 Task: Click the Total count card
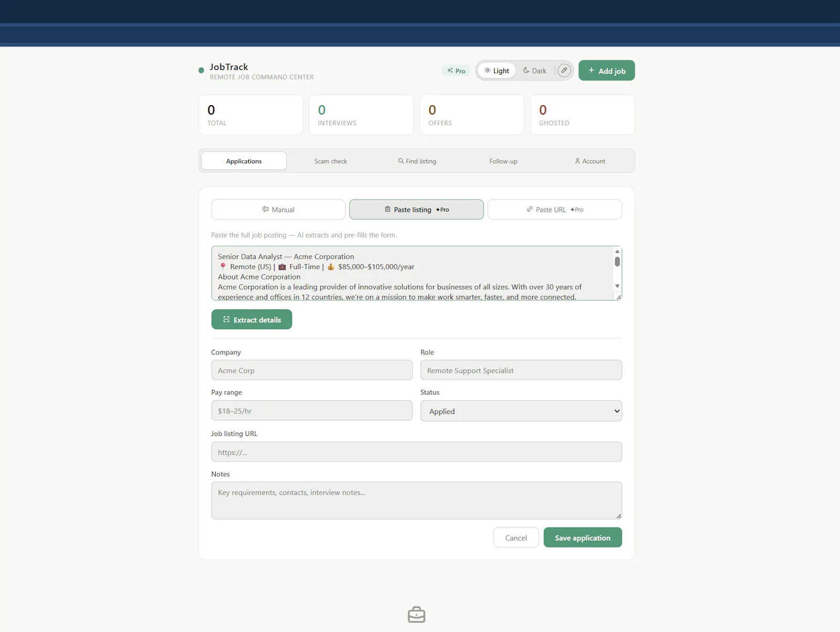[250, 115]
